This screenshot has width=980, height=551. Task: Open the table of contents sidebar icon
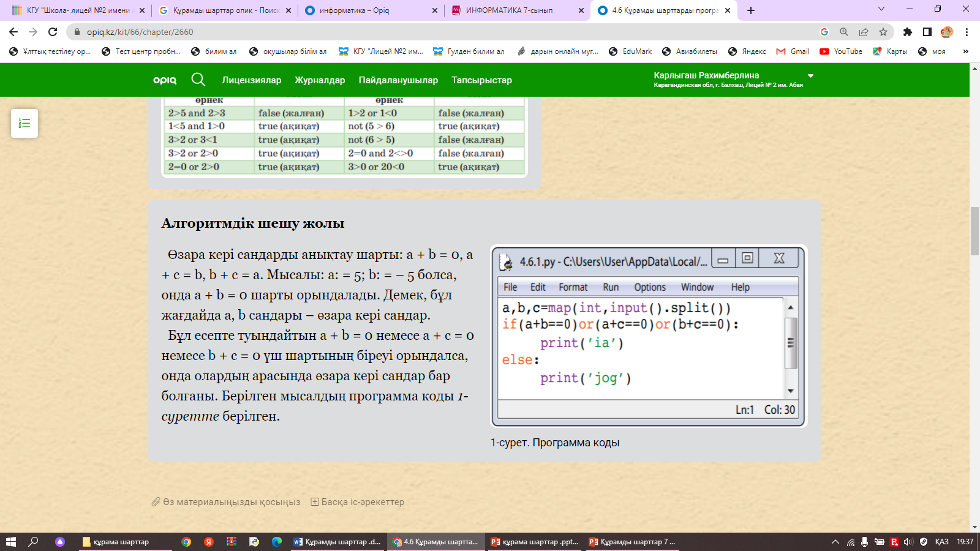(x=24, y=123)
